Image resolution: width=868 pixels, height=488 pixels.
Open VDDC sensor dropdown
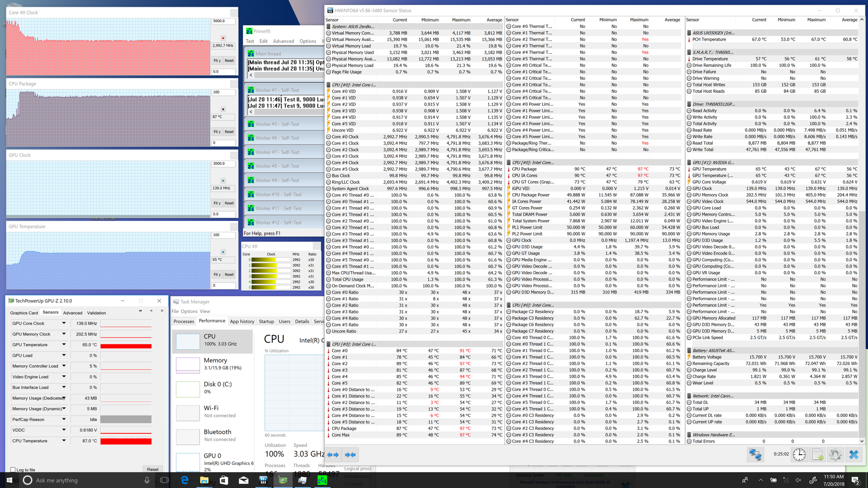click(64, 430)
